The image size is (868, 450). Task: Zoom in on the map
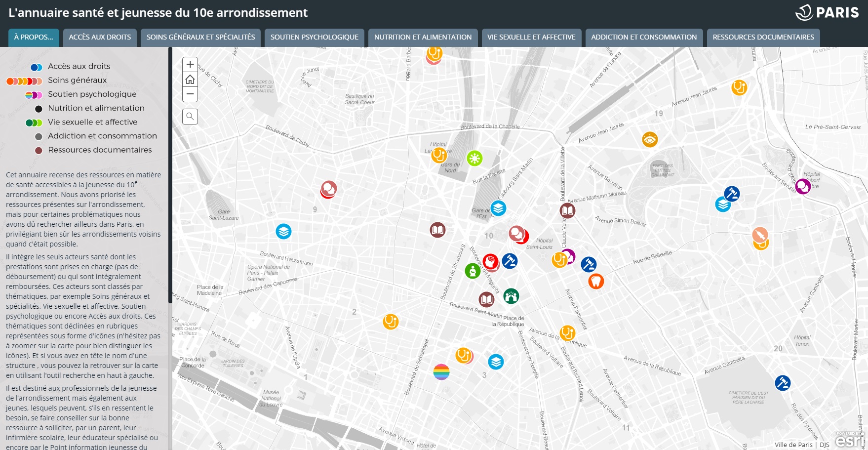tap(190, 65)
